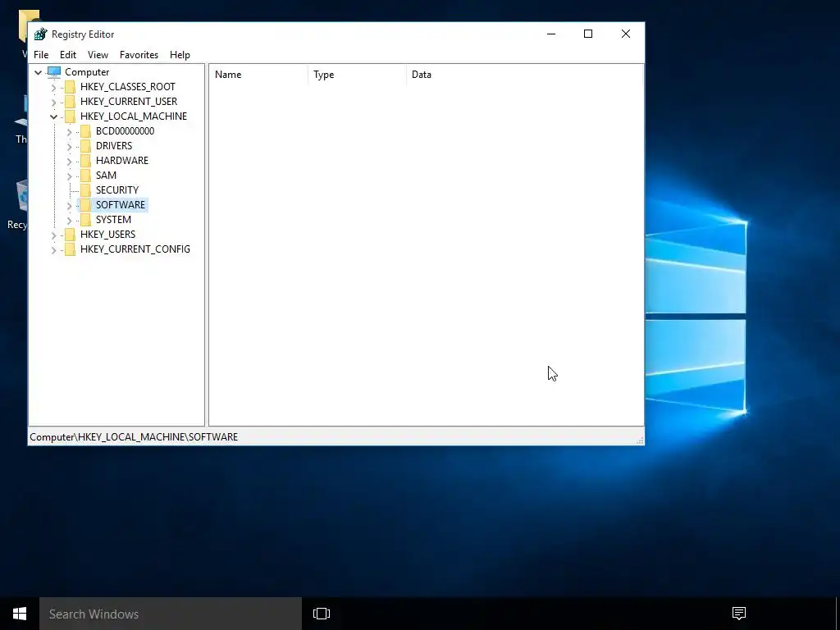840x630 pixels.
Task: Click the HKEY_CLASSES_ROOT folder icon
Action: tap(70, 87)
